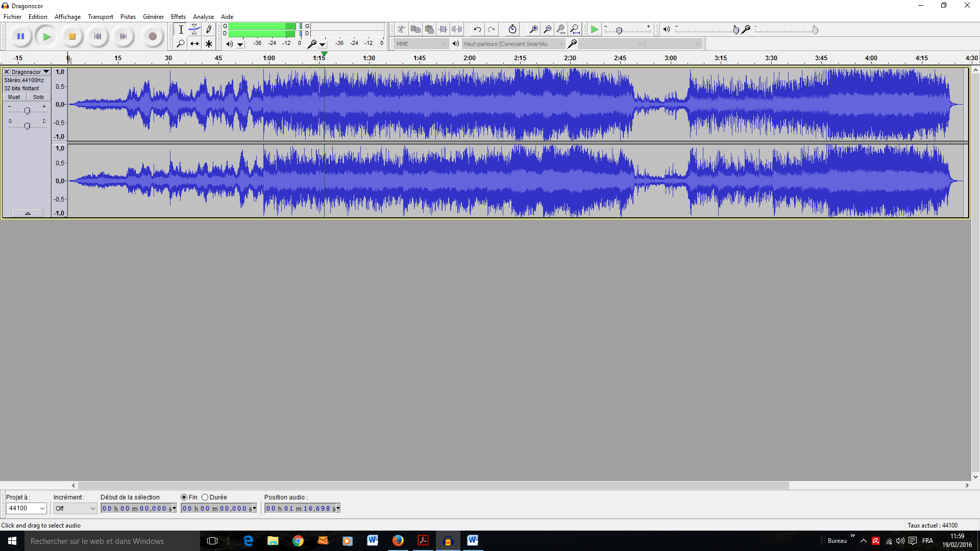This screenshot has height=551, width=980.
Task: Adjust the track gain slider
Action: (27, 110)
